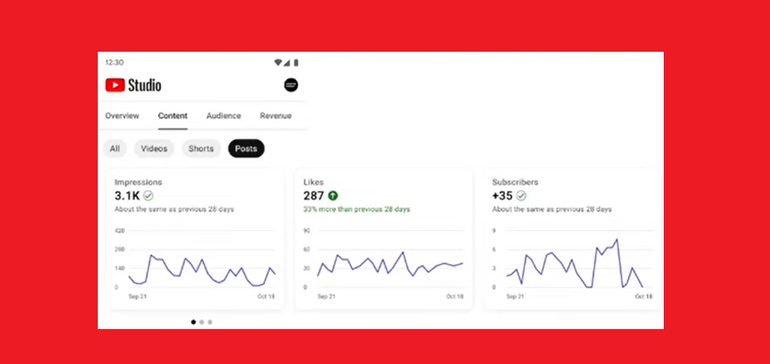Click the Impressions line chart
This screenshot has width=770, height=364.
point(194,263)
